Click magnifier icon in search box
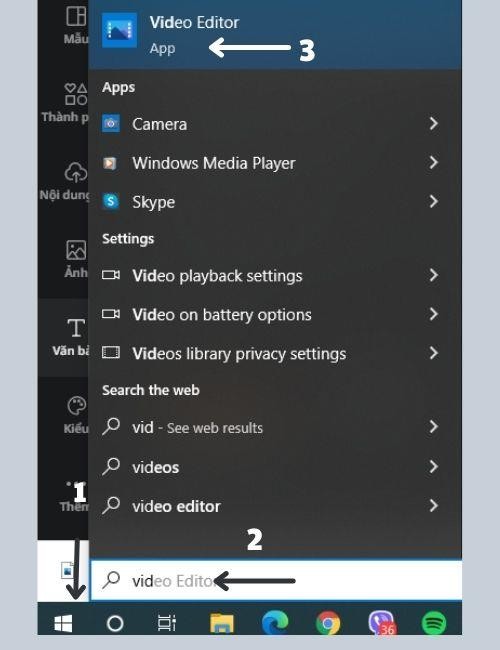The width and height of the screenshot is (500, 650). coord(111,580)
